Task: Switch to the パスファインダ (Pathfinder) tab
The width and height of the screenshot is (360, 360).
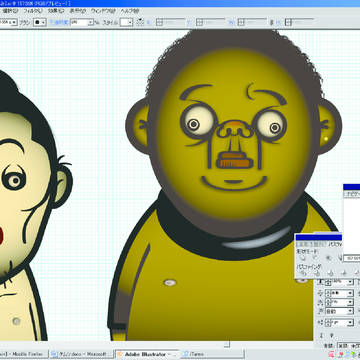Action: [x=334, y=245]
